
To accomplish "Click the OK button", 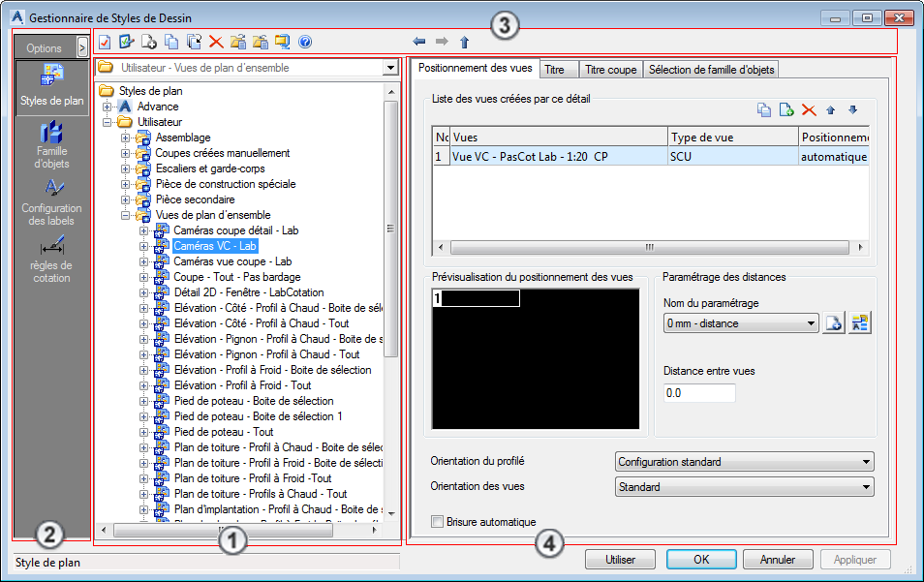I will (x=701, y=560).
